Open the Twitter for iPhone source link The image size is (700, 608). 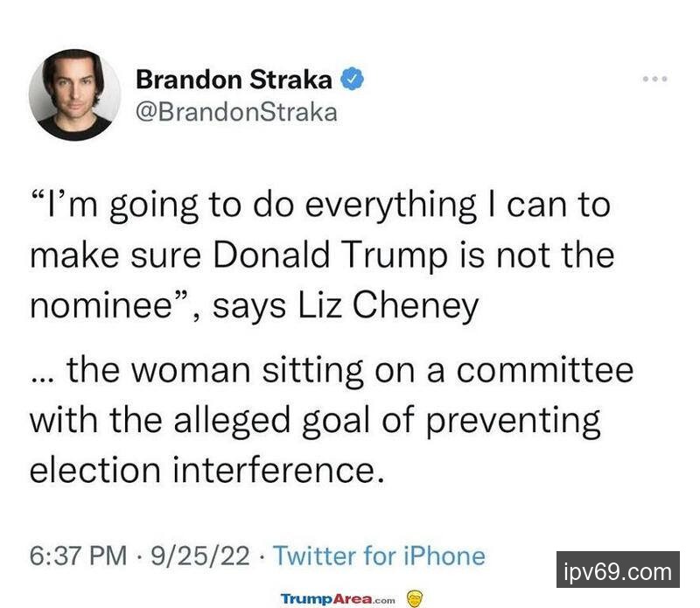pyautogui.click(x=379, y=556)
